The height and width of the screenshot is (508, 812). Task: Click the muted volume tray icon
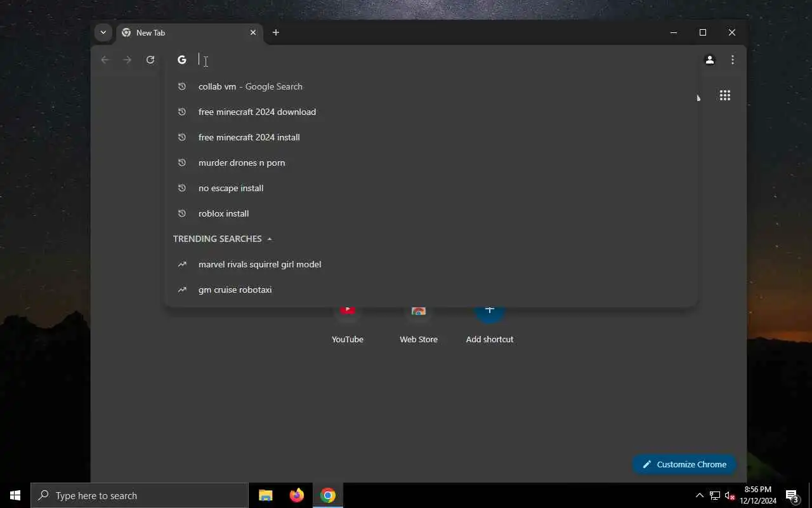point(730,495)
